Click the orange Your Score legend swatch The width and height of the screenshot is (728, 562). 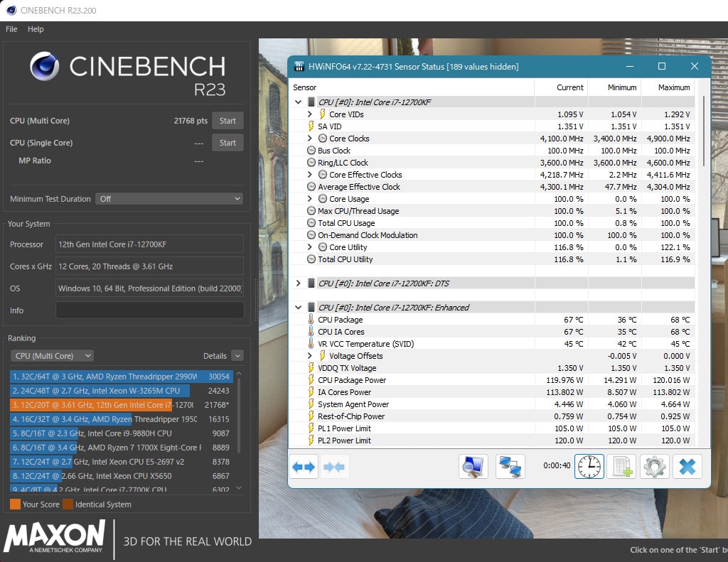pos(16,504)
